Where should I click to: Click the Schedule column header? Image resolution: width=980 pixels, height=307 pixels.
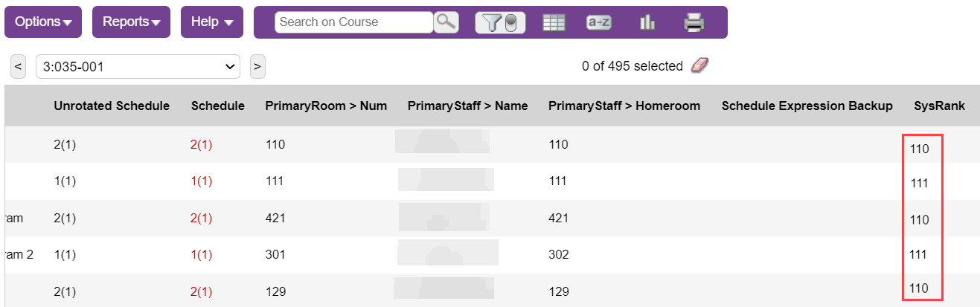tap(217, 106)
